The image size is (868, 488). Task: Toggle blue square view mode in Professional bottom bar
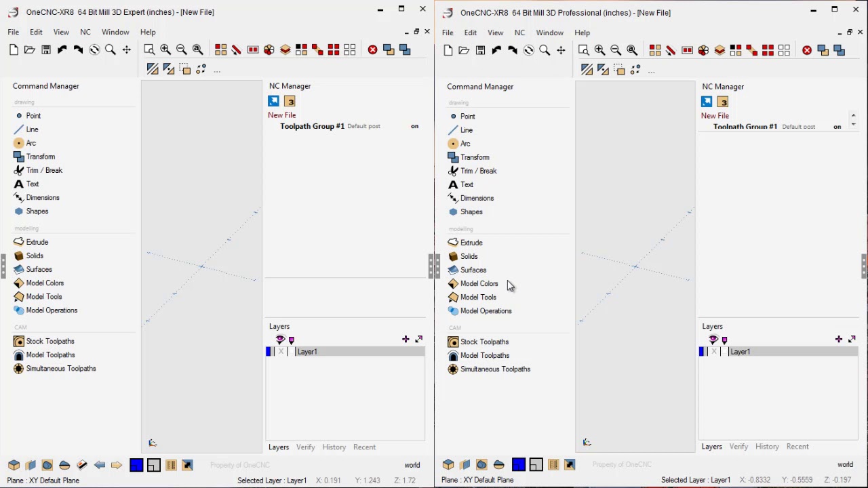point(518,464)
